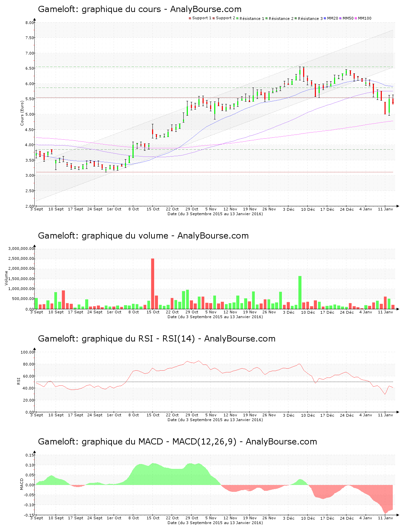Click the 20.00 value on RSI axis
Viewport: 412px width, 532px height.
pos(28,400)
